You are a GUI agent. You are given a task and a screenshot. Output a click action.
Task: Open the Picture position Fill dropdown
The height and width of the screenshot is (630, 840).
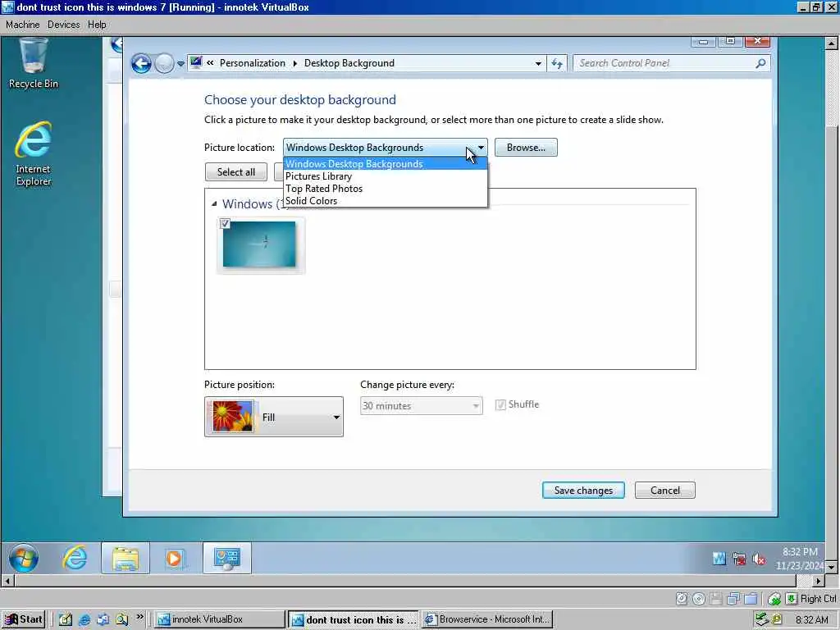[274, 417]
